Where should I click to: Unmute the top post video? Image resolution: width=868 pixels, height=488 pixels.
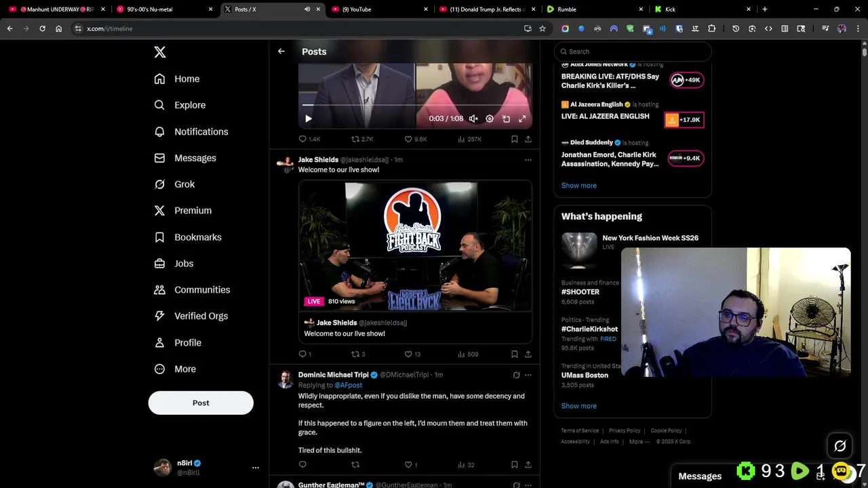click(473, 119)
